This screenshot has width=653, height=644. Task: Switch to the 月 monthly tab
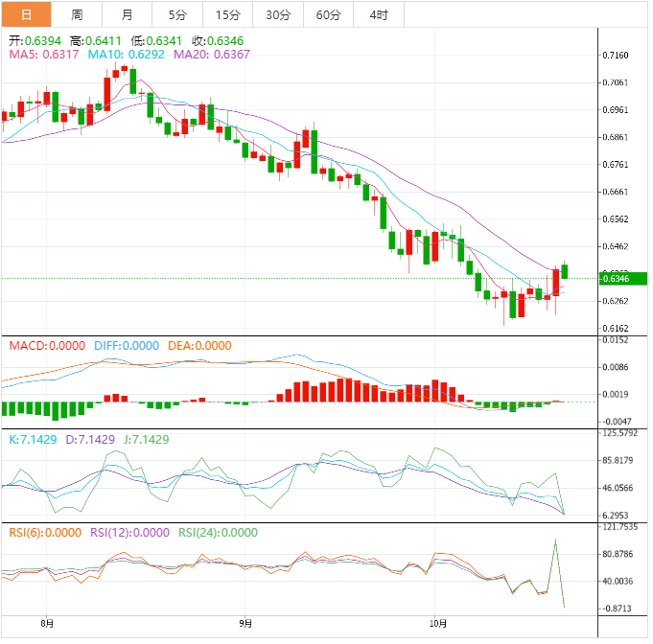point(127,14)
